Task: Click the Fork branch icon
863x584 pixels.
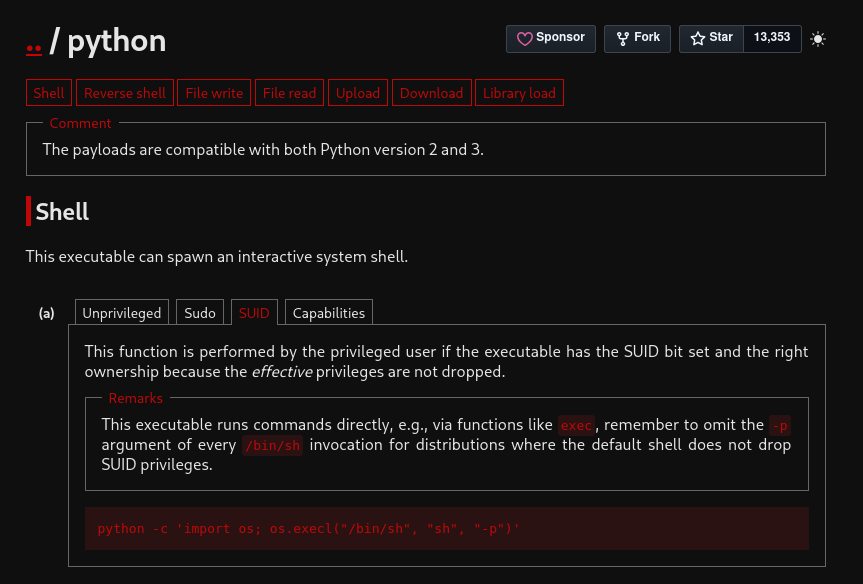Action: click(622, 39)
